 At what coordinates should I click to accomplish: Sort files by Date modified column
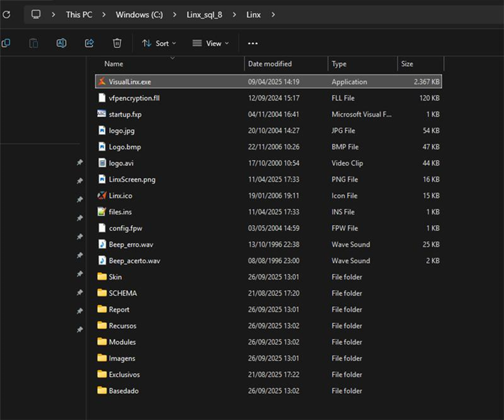(270, 64)
